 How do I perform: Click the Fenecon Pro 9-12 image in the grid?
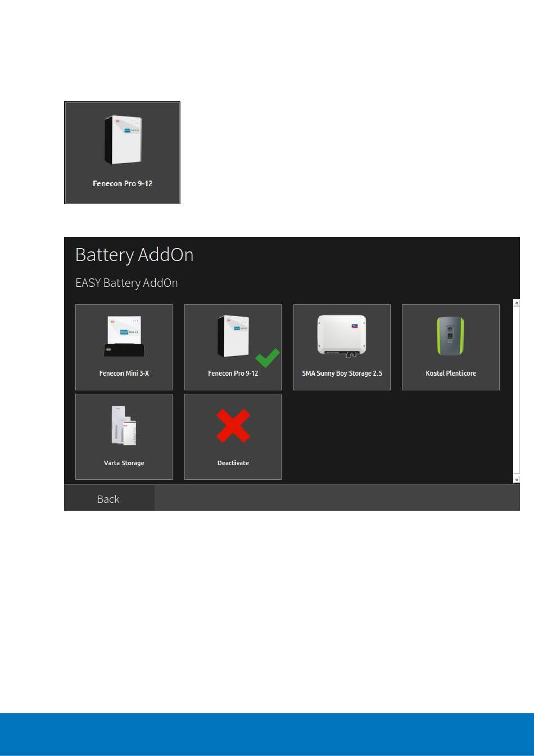click(x=233, y=336)
